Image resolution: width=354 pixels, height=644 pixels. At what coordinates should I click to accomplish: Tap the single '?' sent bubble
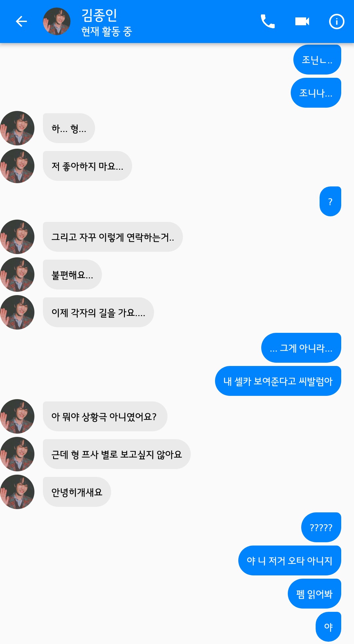click(330, 202)
